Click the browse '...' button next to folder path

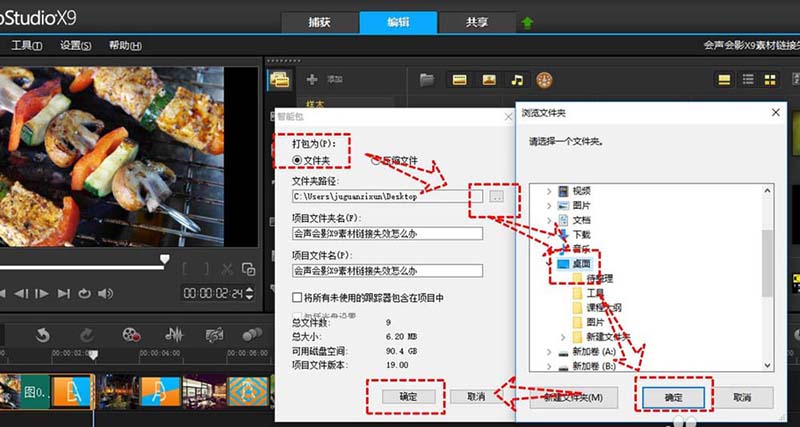click(x=496, y=196)
